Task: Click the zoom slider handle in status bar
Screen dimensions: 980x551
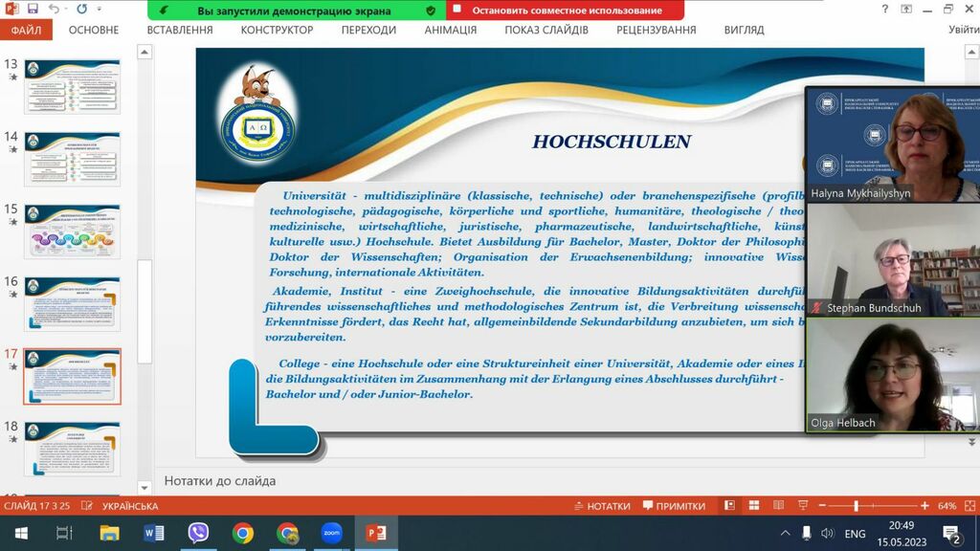Action: point(856,506)
